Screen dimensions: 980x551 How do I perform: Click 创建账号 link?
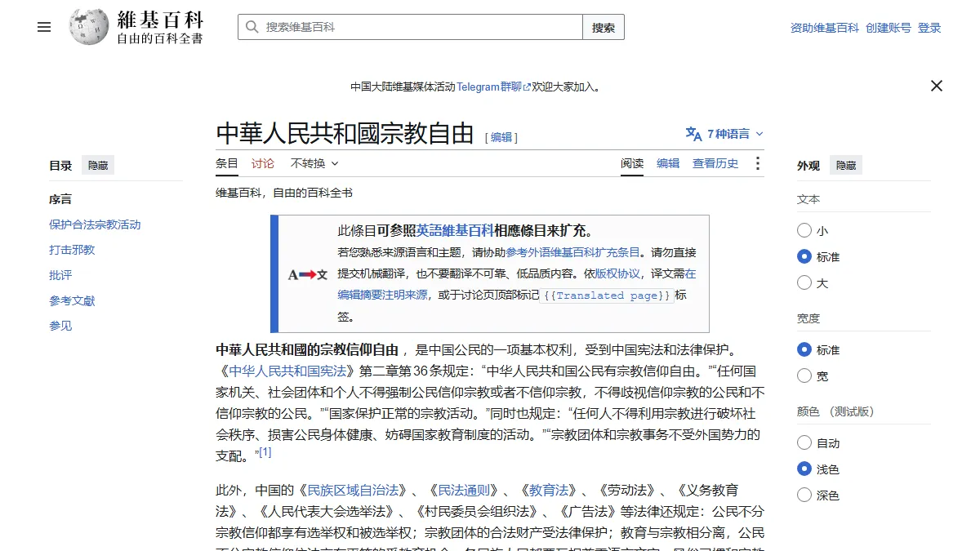pyautogui.click(x=889, y=28)
